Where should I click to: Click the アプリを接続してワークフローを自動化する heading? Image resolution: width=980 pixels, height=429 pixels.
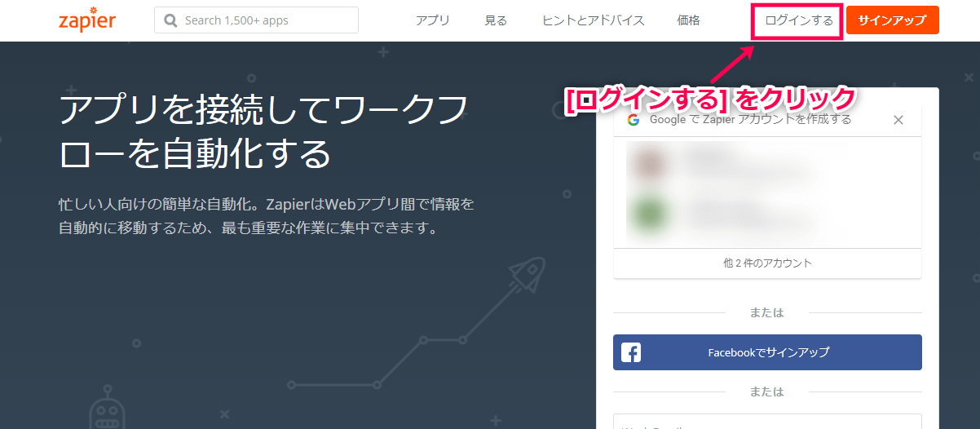[263, 130]
